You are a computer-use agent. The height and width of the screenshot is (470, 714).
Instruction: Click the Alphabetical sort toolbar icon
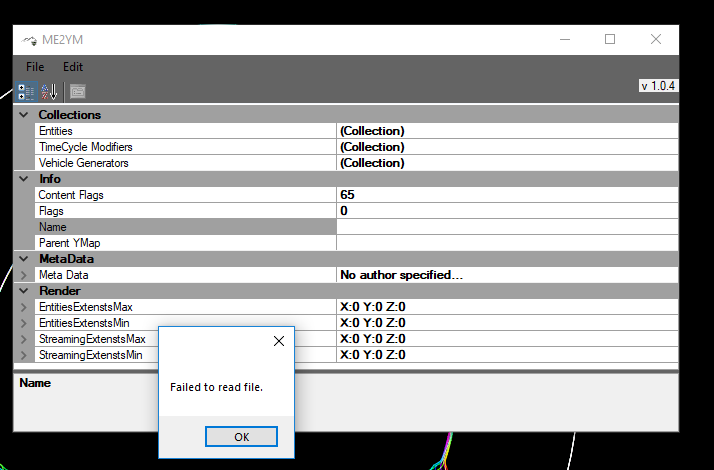[x=49, y=92]
